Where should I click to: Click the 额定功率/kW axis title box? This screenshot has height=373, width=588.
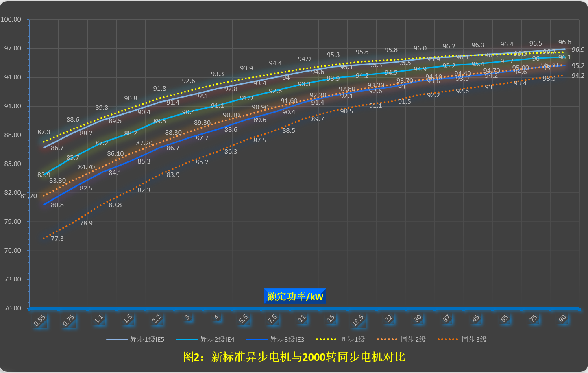pyautogui.click(x=295, y=296)
